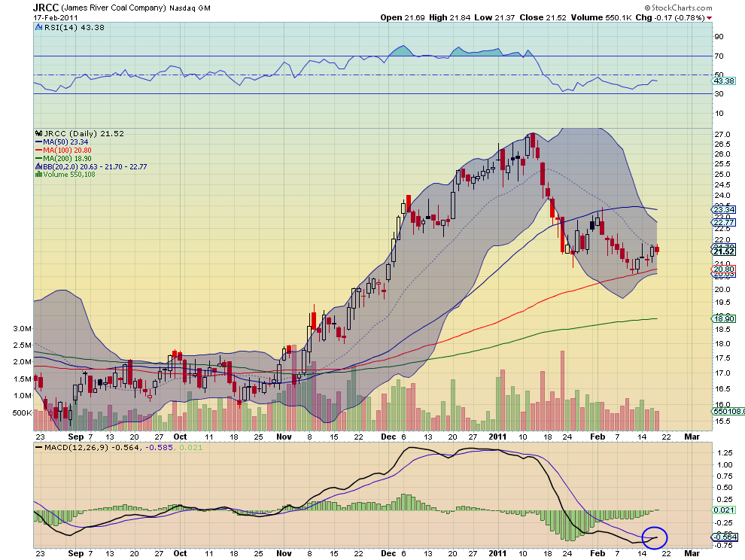
Task: Click the 22.77 price tag on right axis
Action: click(x=725, y=223)
